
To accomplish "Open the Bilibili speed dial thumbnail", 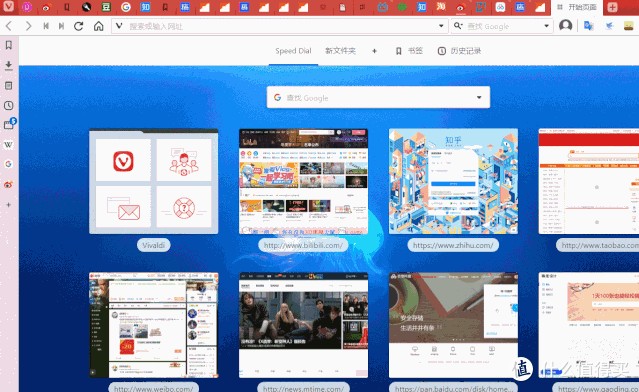I will (303, 181).
